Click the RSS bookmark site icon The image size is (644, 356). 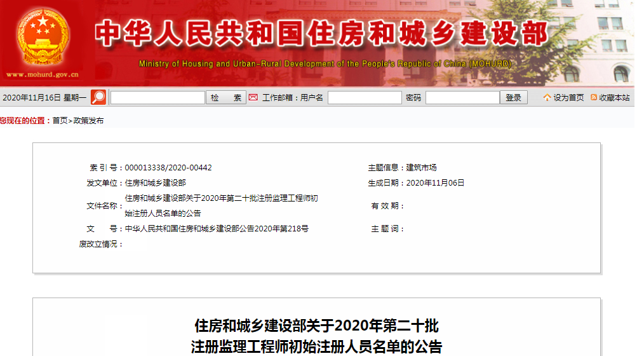tap(593, 97)
